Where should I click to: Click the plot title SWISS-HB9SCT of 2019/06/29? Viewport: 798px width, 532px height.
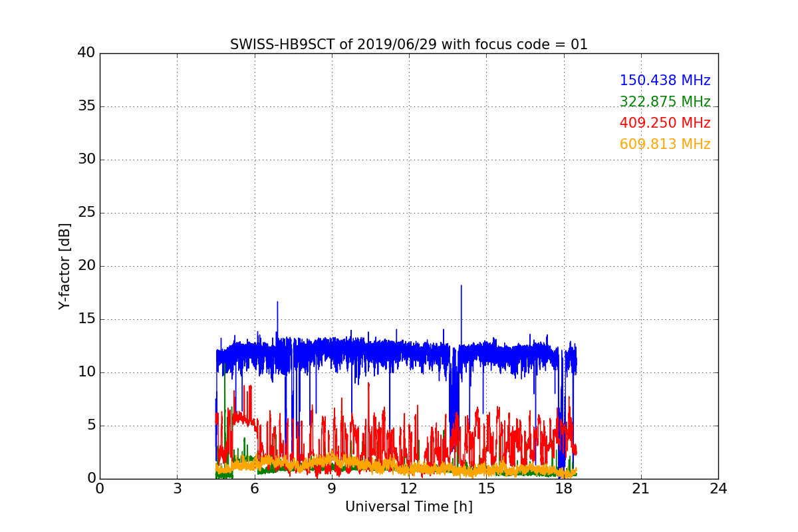(409, 45)
